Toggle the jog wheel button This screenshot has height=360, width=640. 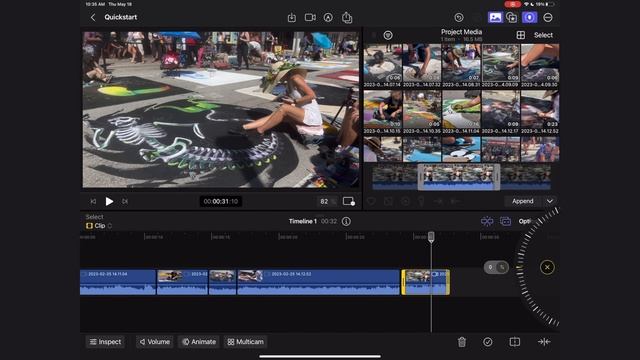click(529, 17)
